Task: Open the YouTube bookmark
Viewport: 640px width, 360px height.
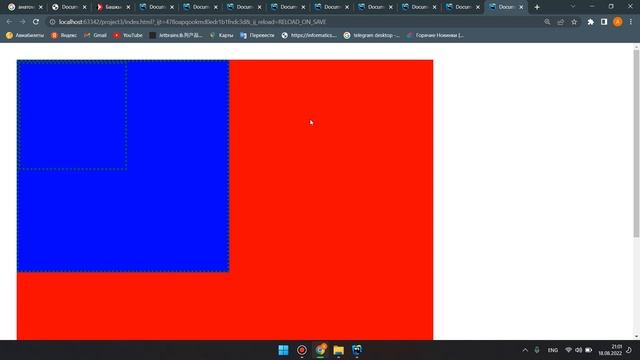Action: coord(128,36)
